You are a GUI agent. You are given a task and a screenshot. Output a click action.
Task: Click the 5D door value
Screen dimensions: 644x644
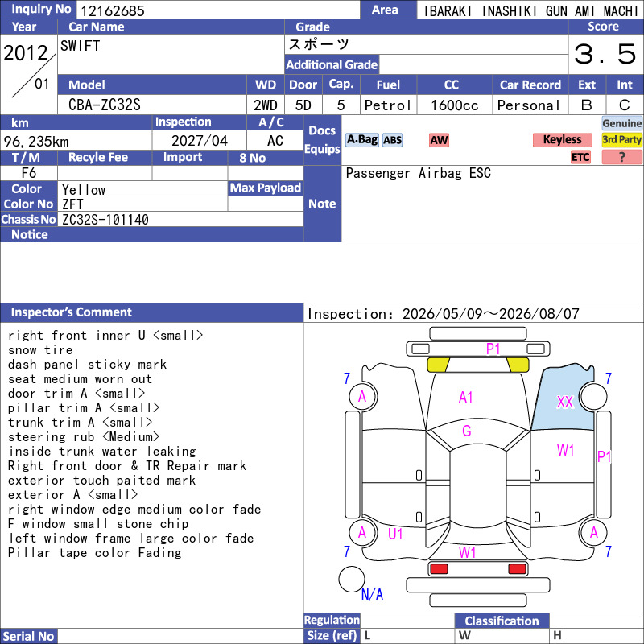[x=303, y=105]
